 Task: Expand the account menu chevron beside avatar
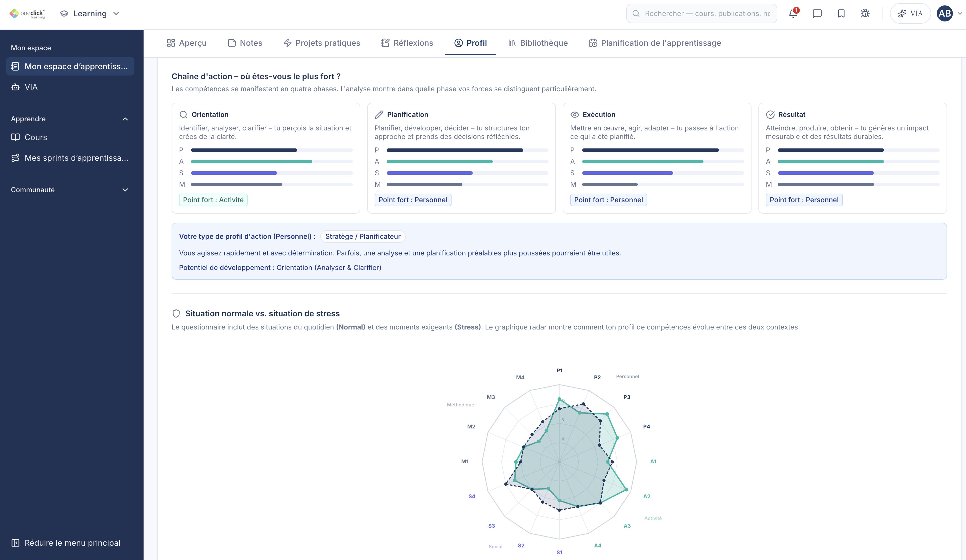[959, 13]
